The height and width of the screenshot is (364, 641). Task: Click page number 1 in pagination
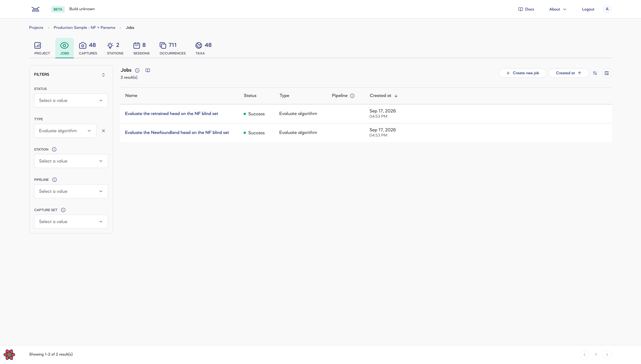596,355
